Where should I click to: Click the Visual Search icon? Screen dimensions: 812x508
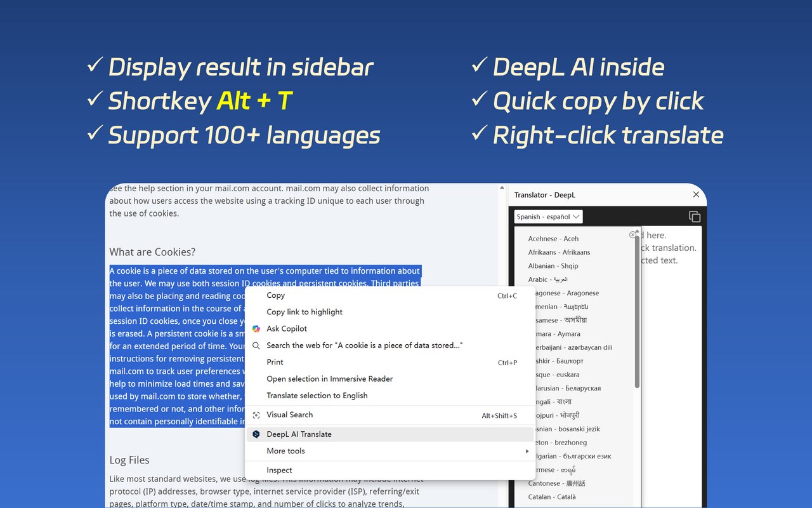256,414
